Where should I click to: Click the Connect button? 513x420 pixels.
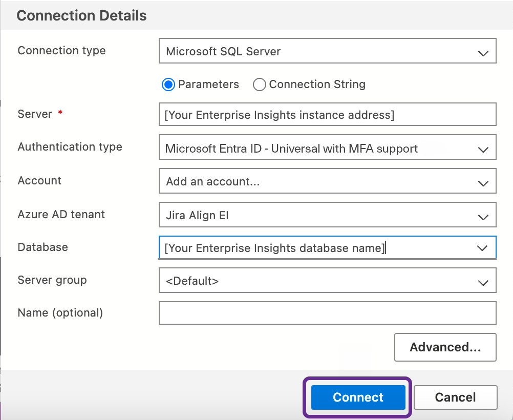point(357,397)
